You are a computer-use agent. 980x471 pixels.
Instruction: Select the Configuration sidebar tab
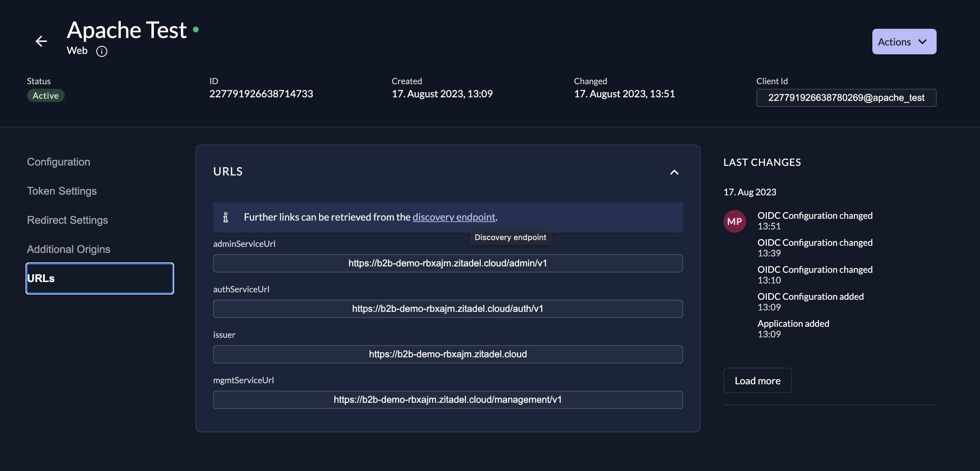[58, 162]
